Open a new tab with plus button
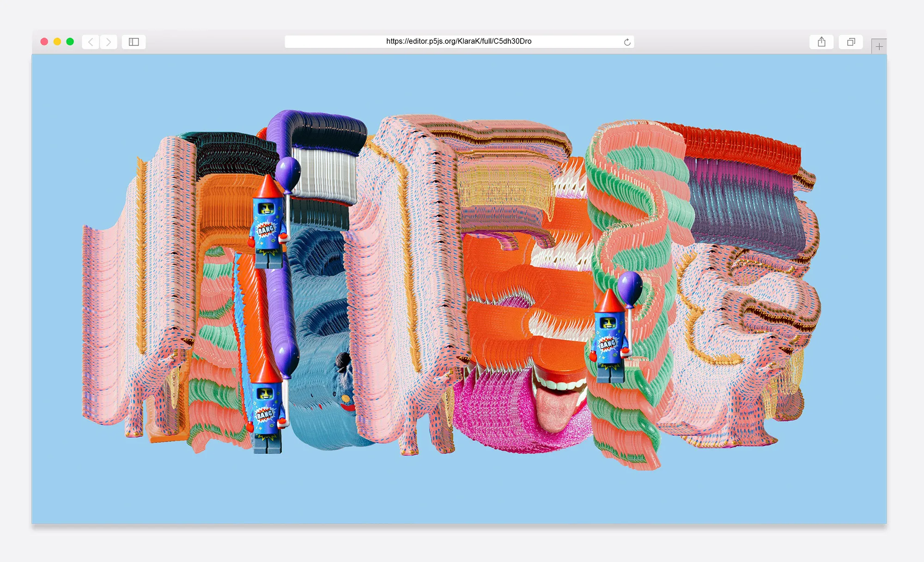 point(879,46)
